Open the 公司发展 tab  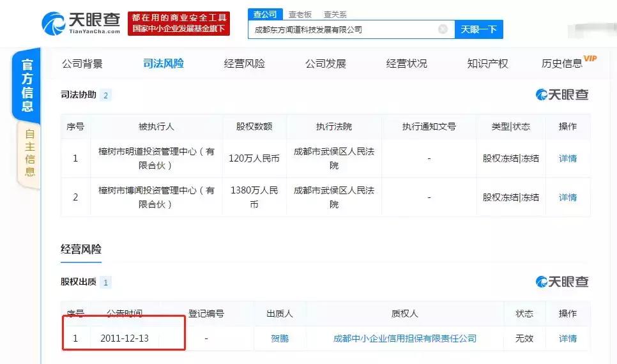point(325,64)
